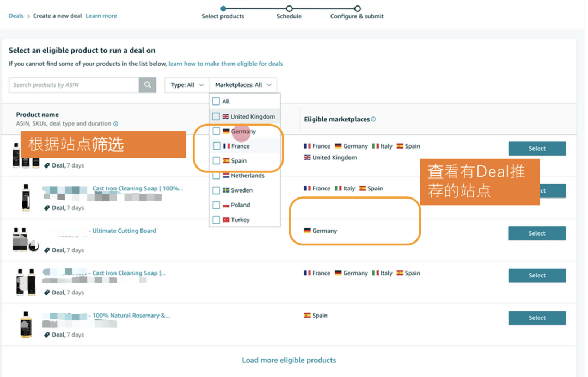Enable the Turkey marketplace checkbox
This screenshot has width=588, height=377.
pos(217,220)
